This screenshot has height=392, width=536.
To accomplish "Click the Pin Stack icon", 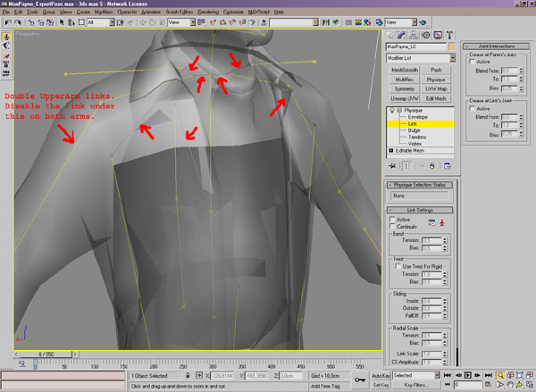I will pyautogui.click(x=390, y=165).
